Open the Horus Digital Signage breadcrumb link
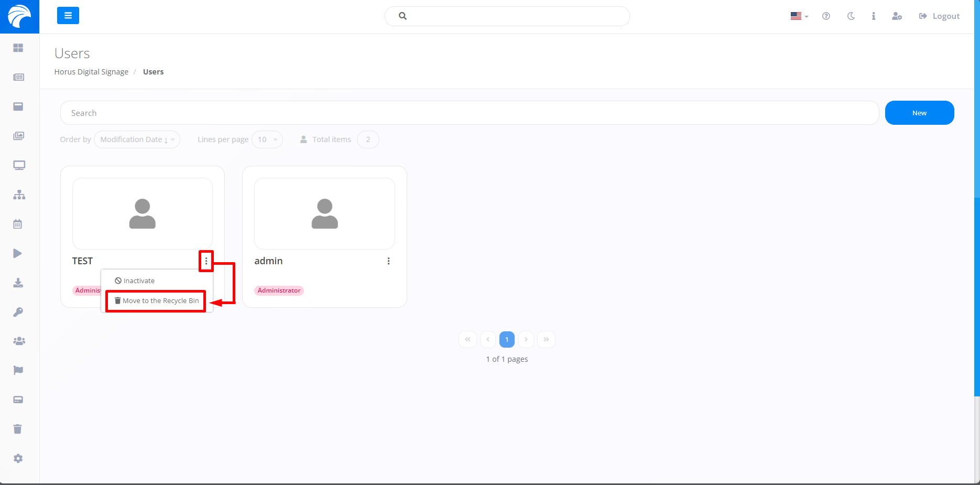 (91, 71)
